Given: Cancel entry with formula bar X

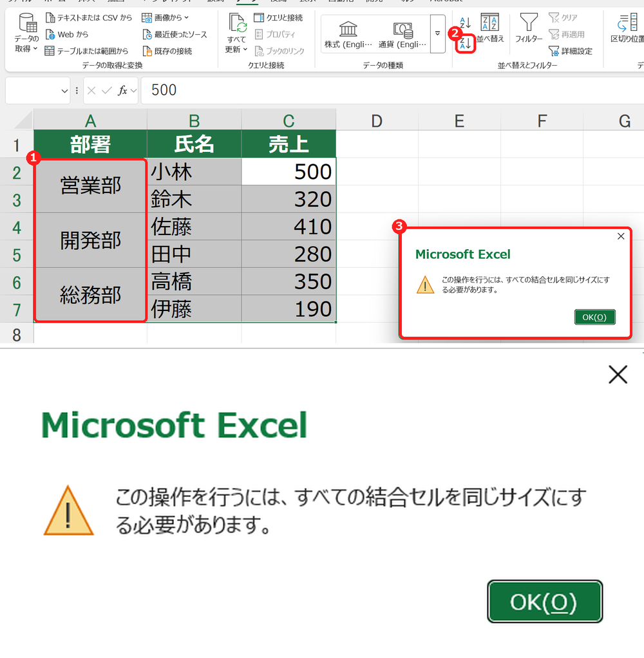Looking at the screenshot, I should tap(91, 91).
